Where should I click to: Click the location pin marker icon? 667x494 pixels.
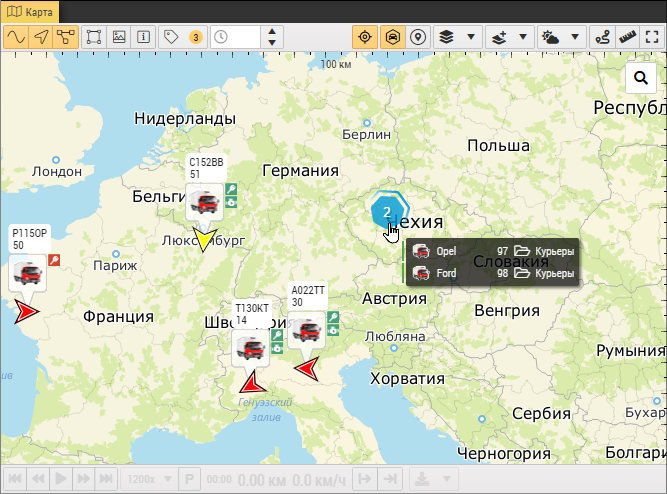tap(418, 37)
